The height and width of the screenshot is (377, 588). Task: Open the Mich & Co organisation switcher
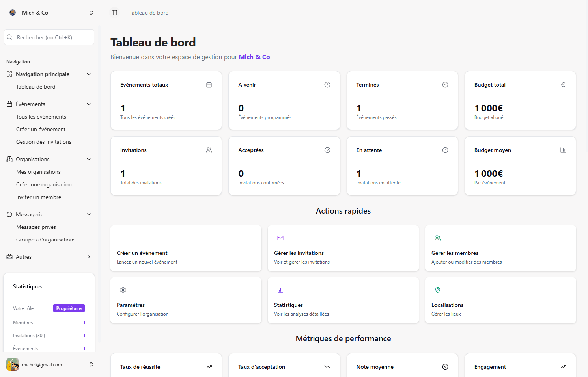pos(50,13)
